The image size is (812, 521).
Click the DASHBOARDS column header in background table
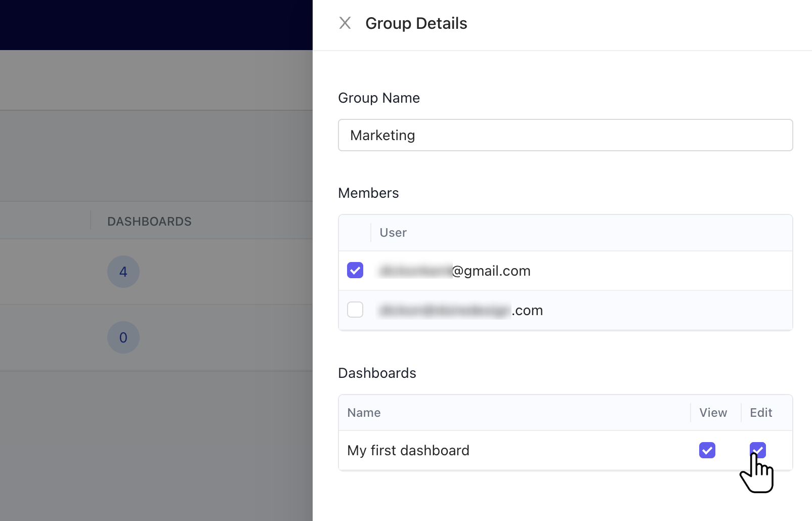click(x=149, y=222)
